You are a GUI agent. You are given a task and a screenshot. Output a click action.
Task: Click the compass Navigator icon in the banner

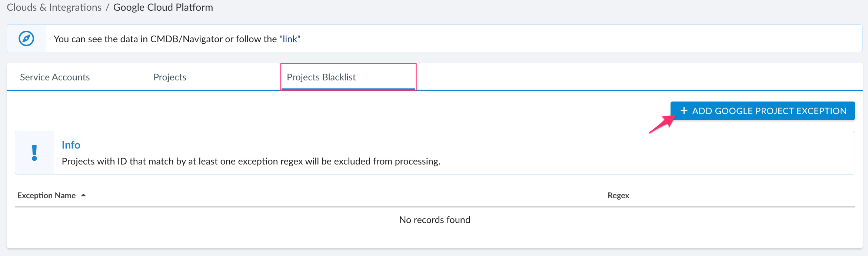(26, 38)
